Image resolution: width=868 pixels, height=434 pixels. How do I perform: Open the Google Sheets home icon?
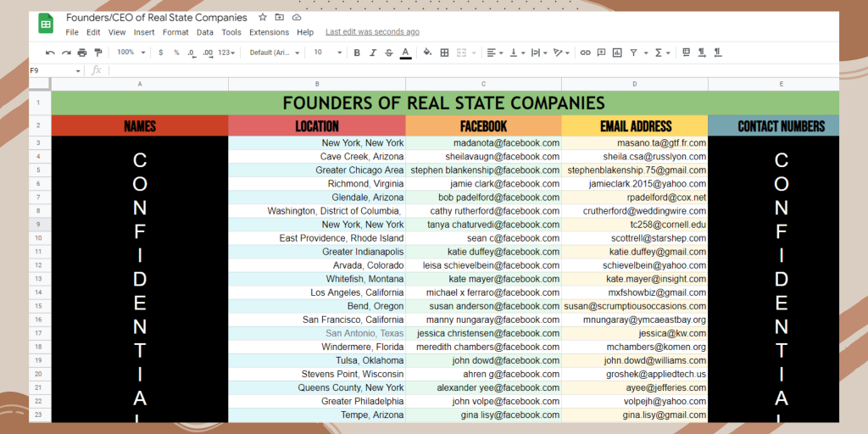46,25
